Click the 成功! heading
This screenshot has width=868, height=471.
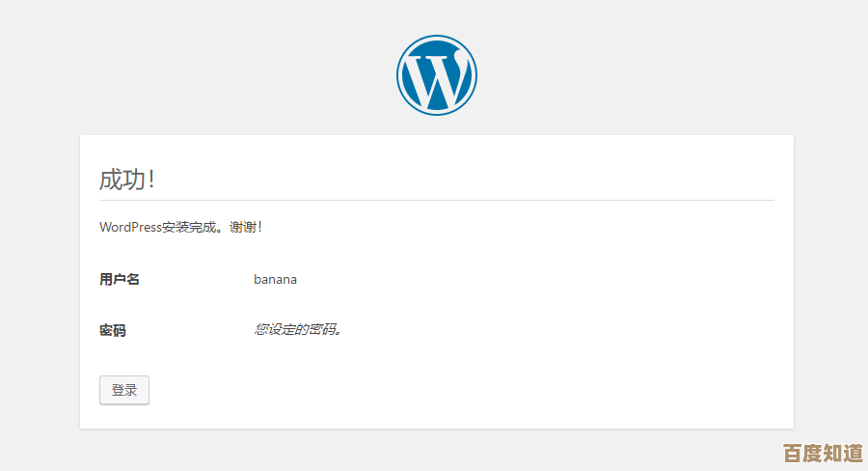point(126,180)
